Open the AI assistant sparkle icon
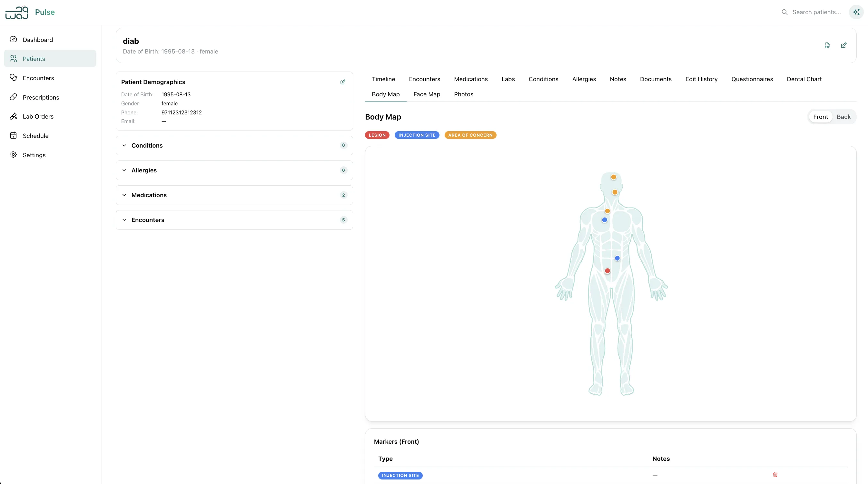 (856, 12)
